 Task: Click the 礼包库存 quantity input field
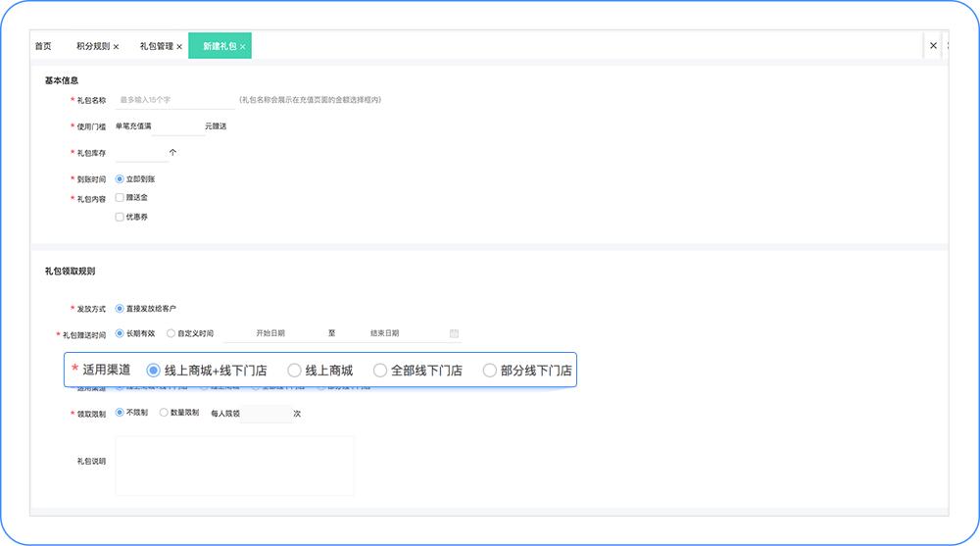pos(141,153)
